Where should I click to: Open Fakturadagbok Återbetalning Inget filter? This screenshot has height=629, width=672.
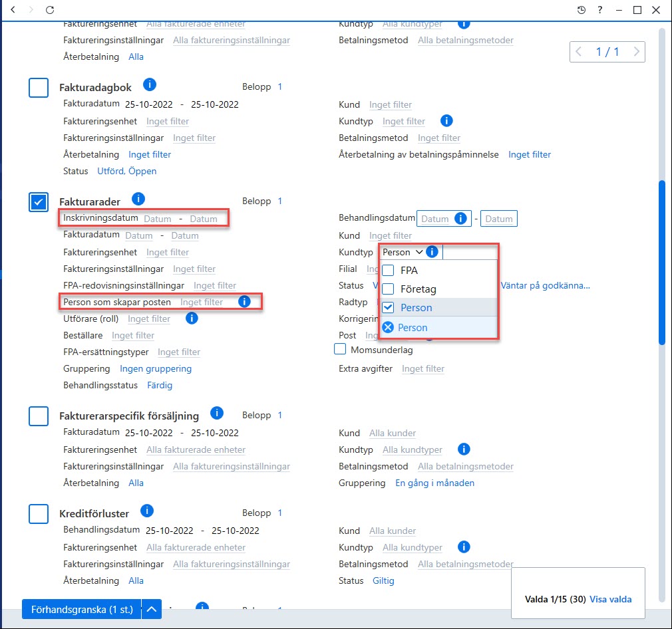coord(150,154)
